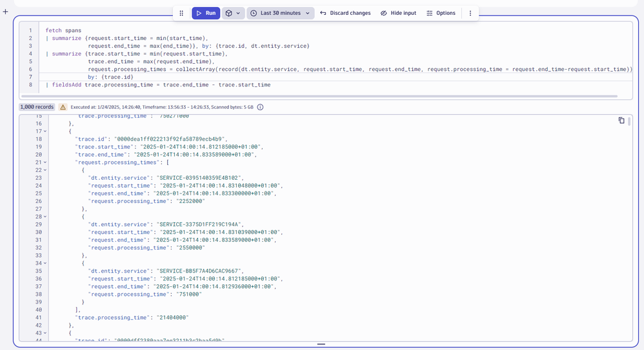This screenshot has height=350, width=644.
Task: Click the warning triangle next to records
Action: (63, 107)
